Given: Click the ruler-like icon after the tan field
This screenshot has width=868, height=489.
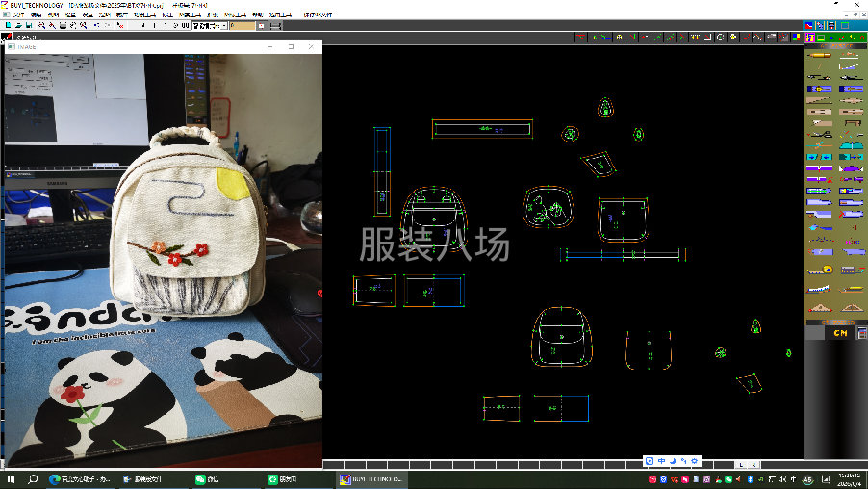Looking at the screenshot, I should tap(275, 25).
